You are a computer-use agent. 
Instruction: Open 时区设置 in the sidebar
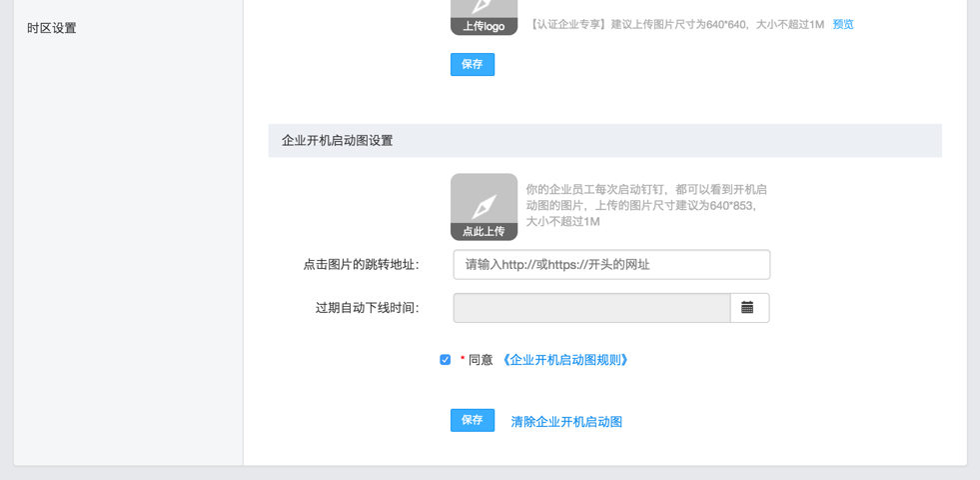pyautogui.click(x=51, y=28)
